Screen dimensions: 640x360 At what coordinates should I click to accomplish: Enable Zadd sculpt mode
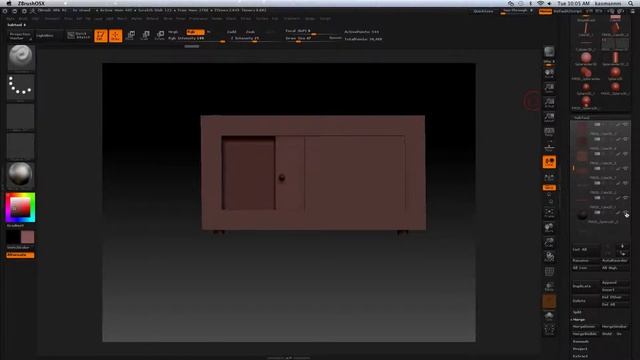click(232, 32)
